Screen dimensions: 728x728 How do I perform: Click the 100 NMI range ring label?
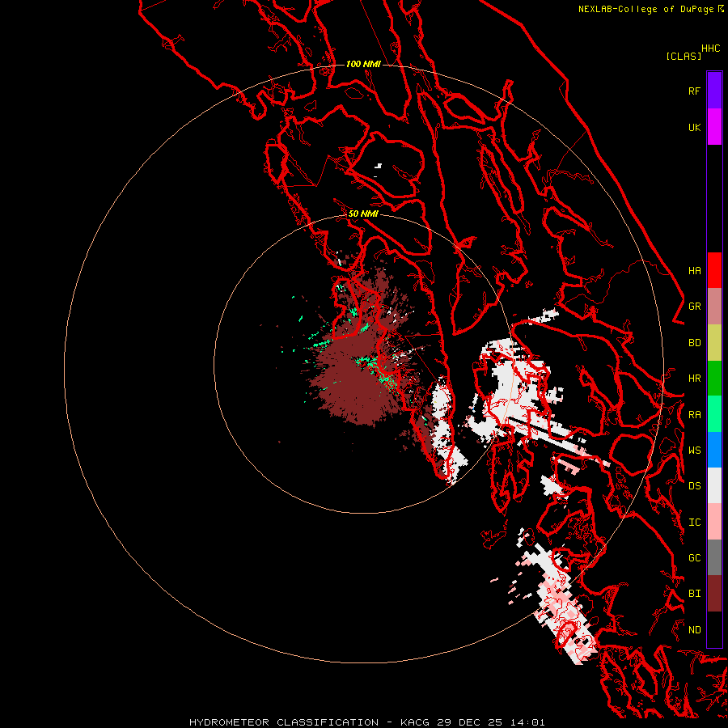click(363, 64)
